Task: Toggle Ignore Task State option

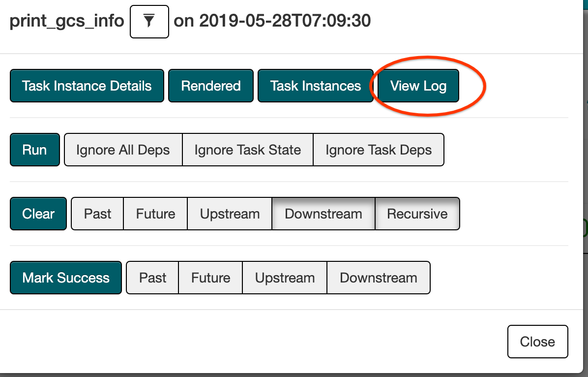Action: [x=247, y=150]
